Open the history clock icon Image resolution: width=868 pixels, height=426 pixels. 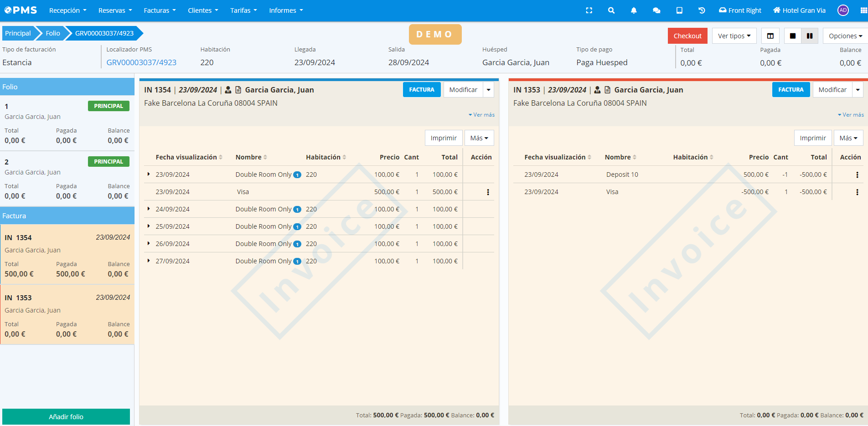(x=702, y=10)
